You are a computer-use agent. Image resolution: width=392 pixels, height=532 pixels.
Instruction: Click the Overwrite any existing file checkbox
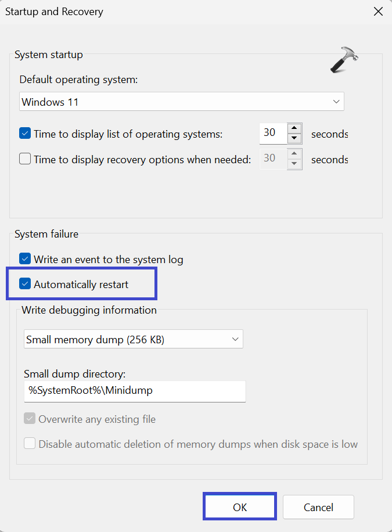(x=30, y=419)
